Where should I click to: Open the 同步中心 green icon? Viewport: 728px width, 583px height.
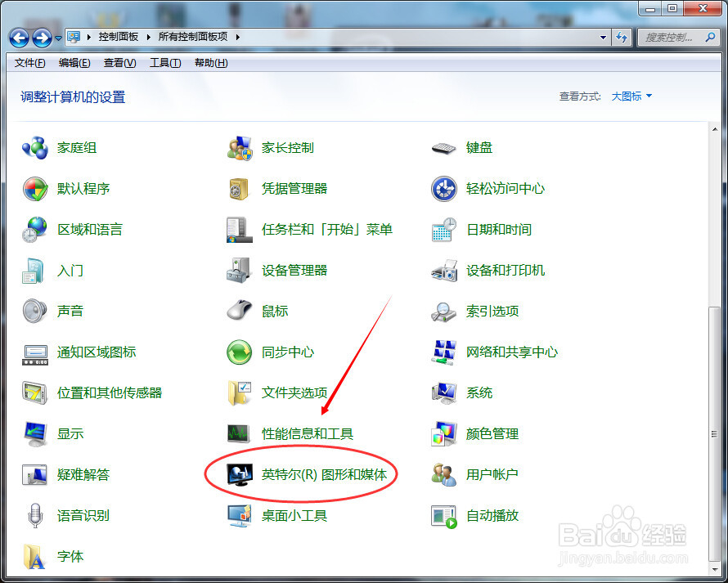click(x=240, y=352)
